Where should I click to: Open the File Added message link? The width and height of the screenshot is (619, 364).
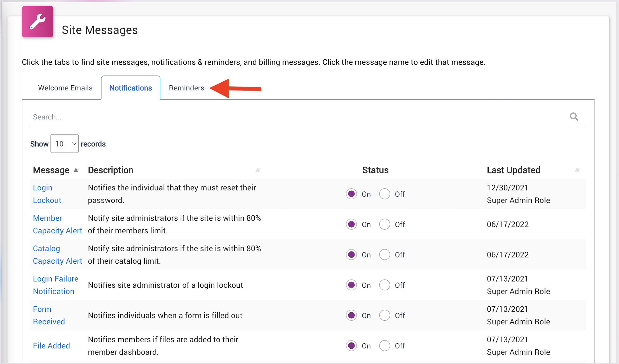51,346
